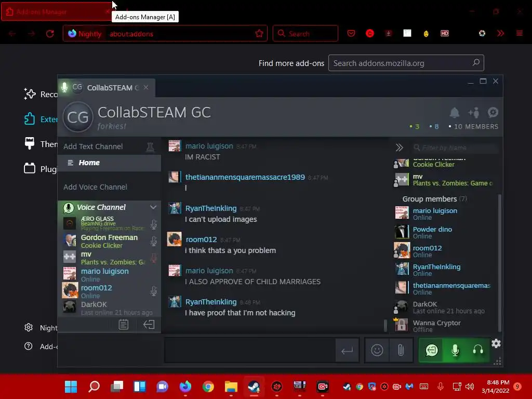Collapse the member list with double chevron
532x399 pixels.
pos(399,148)
